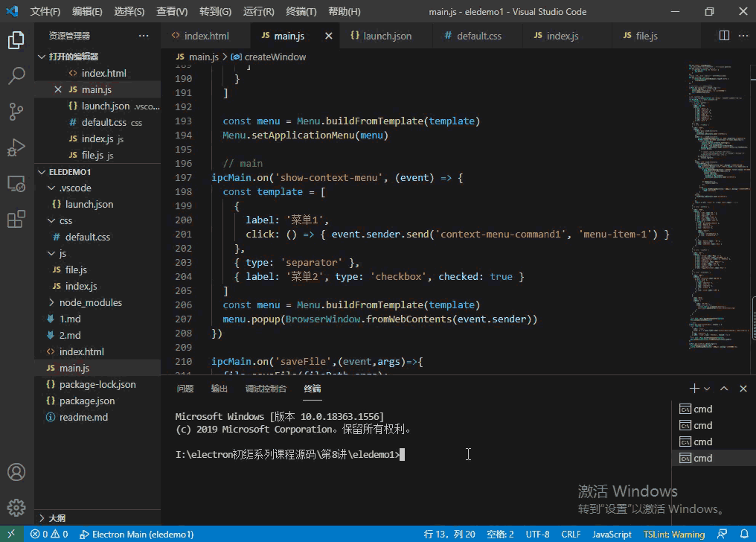This screenshot has width=756, height=542.
Task: Open remote window indicator in status bar
Action: 12,534
